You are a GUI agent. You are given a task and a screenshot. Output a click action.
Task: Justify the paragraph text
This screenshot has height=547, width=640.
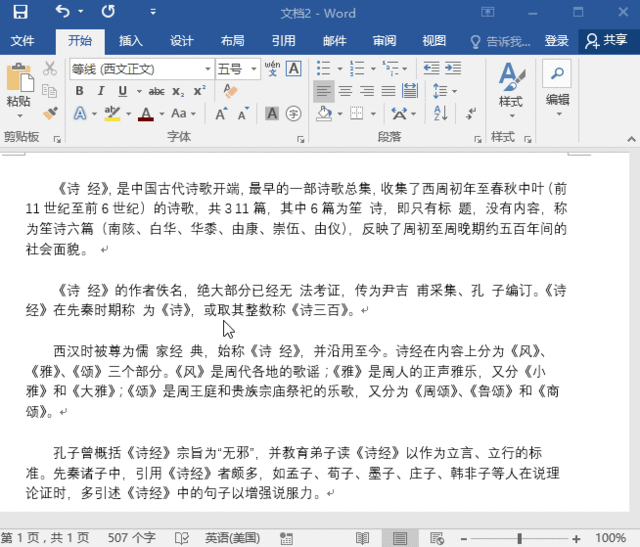(388, 91)
